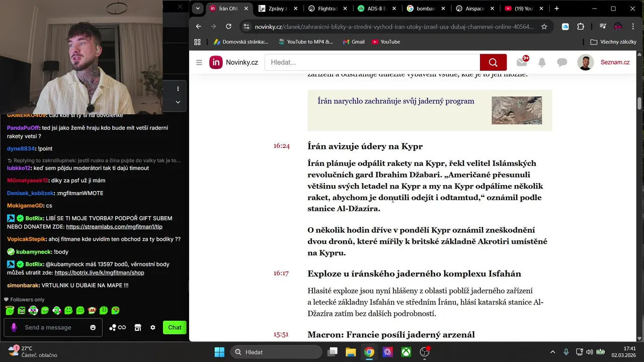
Task: Open Írán narychlo zachraňuje jaderný program link
Action: pos(396,101)
